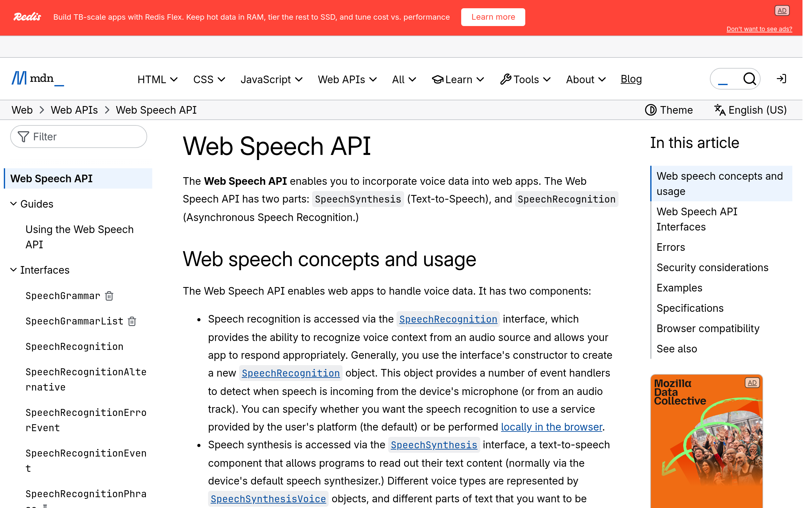Open SpeechRecognition sidebar entry
Viewport: 812px width, 508px height.
pos(75,346)
